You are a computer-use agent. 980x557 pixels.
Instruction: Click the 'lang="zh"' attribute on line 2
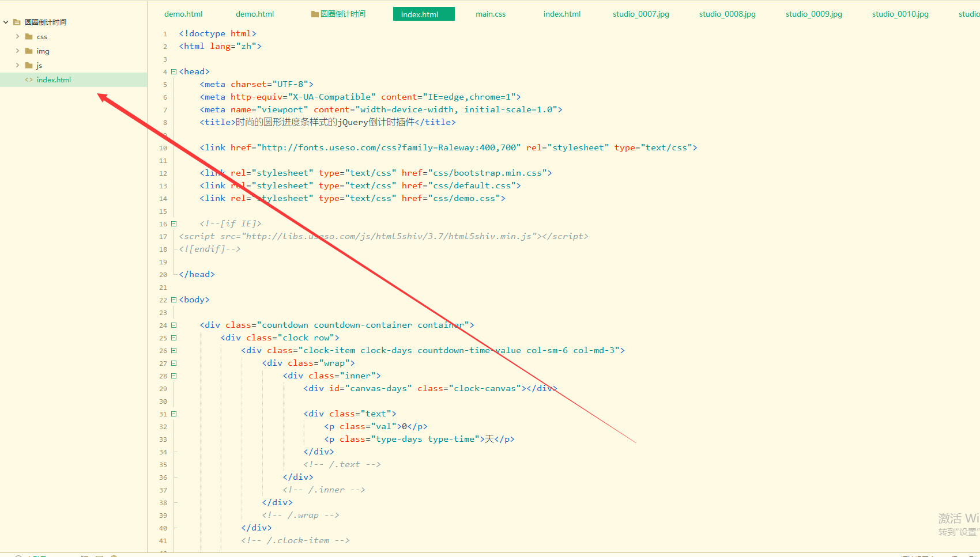coord(233,46)
